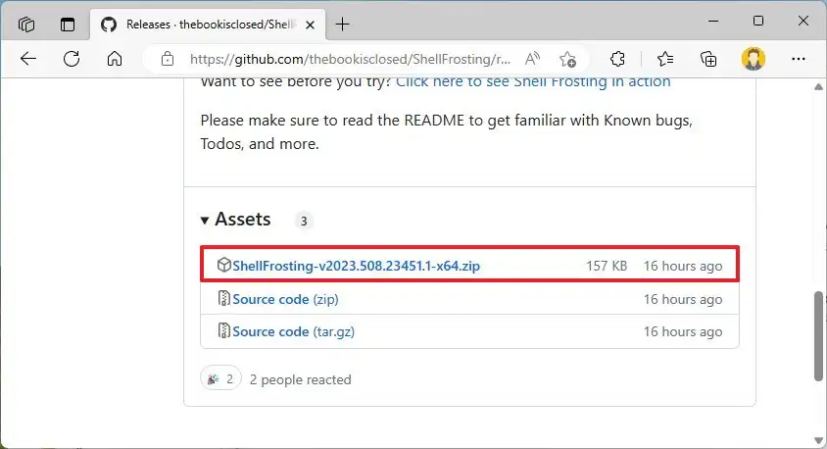Click the browser back arrow
This screenshot has height=449, width=827.
click(28, 59)
